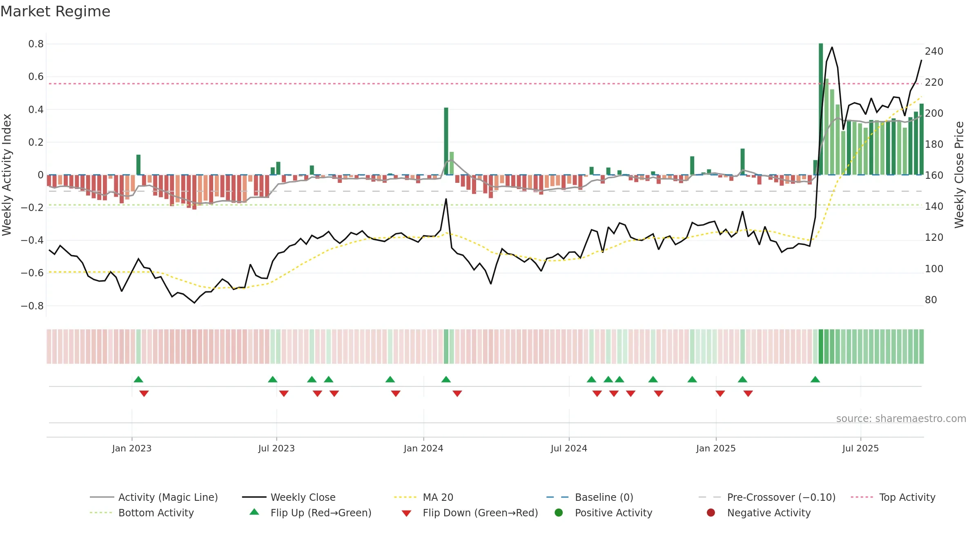Toggle the Activity (Magic Line) legend entry
This screenshot has width=980, height=551.
pyautogui.click(x=154, y=497)
